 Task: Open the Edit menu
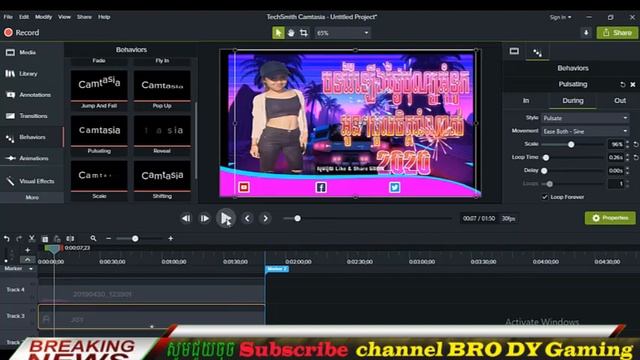(24, 17)
